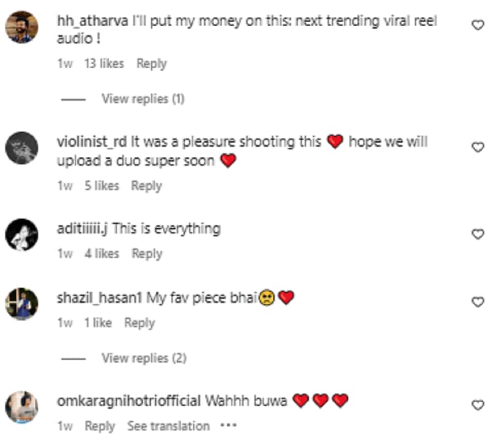Reply to violinist_rd's comment
The height and width of the screenshot is (448, 491).
(147, 186)
